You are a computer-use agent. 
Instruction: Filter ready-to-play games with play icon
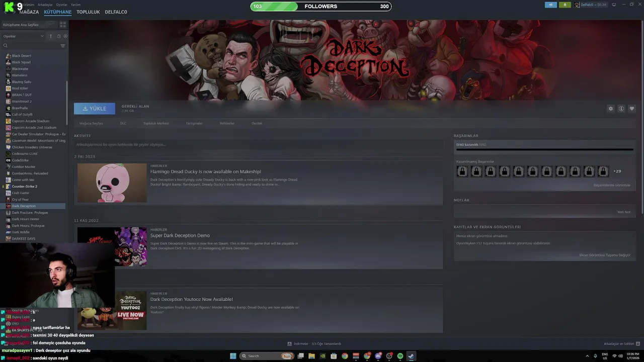(x=65, y=36)
